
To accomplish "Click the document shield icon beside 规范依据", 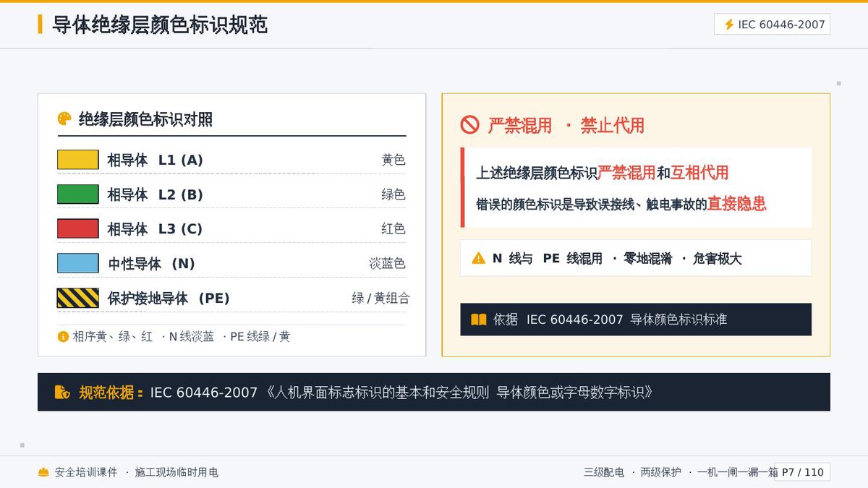I will (62, 393).
